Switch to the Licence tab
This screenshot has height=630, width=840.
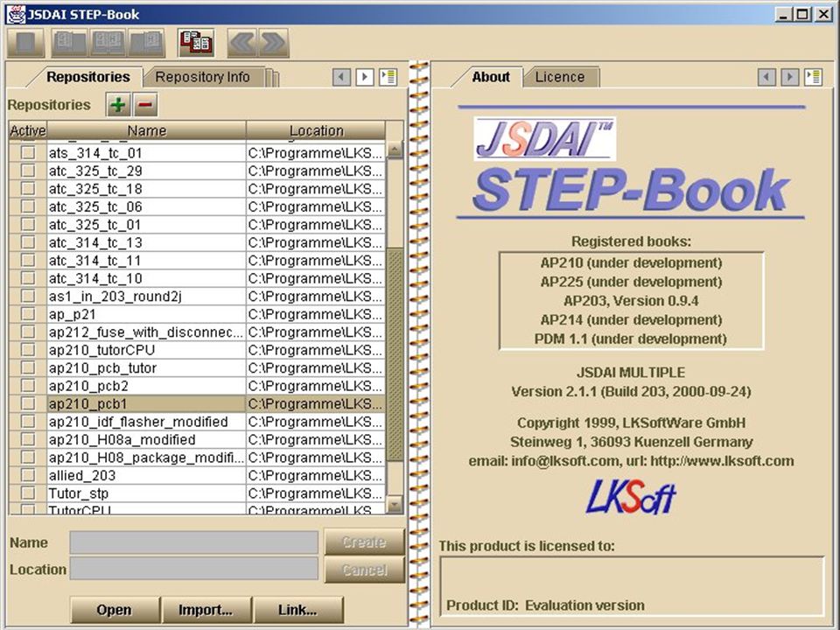click(560, 77)
